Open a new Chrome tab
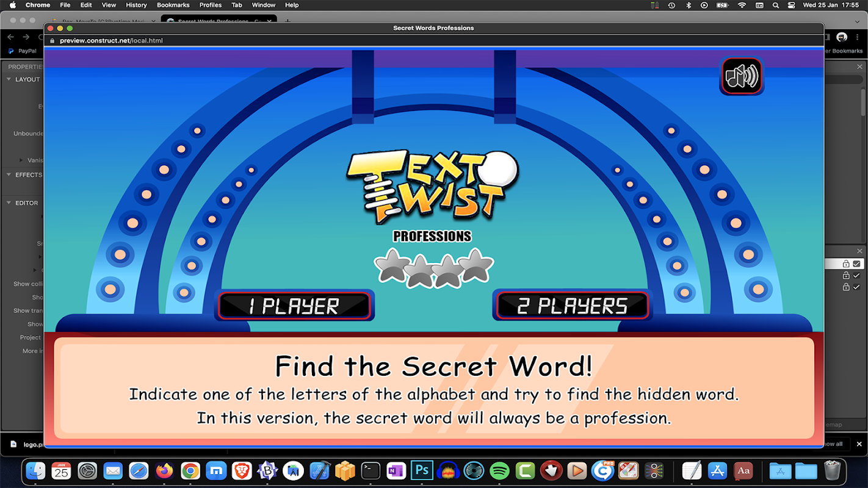The width and height of the screenshot is (868, 488). point(288,21)
